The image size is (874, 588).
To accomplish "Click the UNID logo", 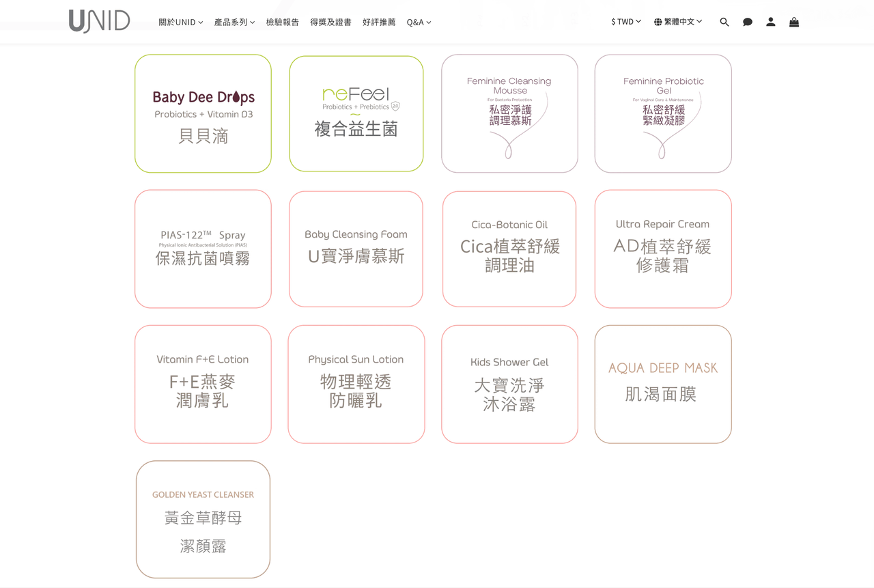I will 99,21.
